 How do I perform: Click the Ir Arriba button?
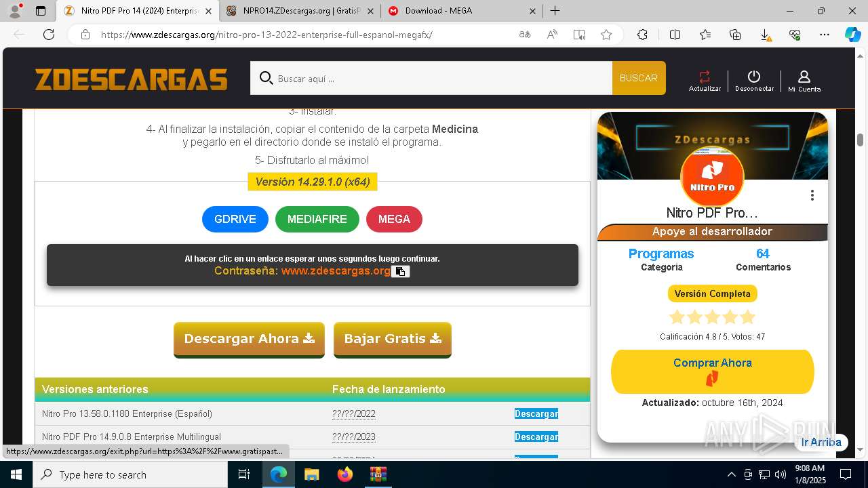(x=821, y=442)
